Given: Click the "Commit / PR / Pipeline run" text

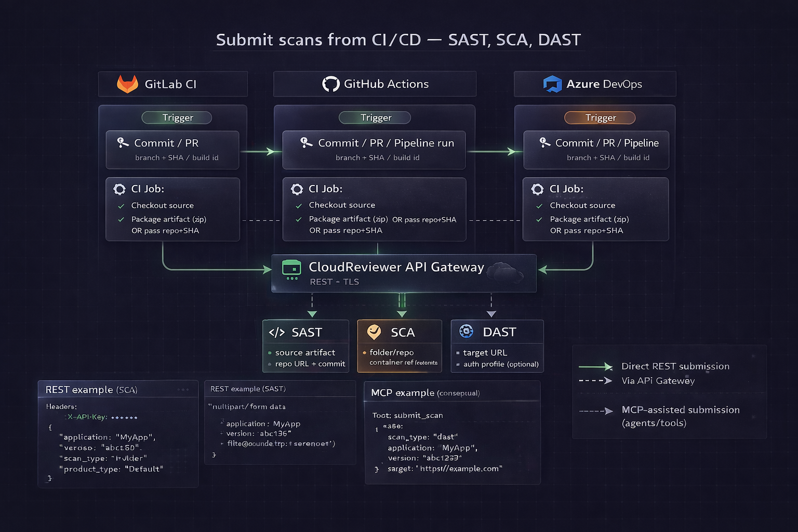Looking at the screenshot, I should [x=386, y=143].
